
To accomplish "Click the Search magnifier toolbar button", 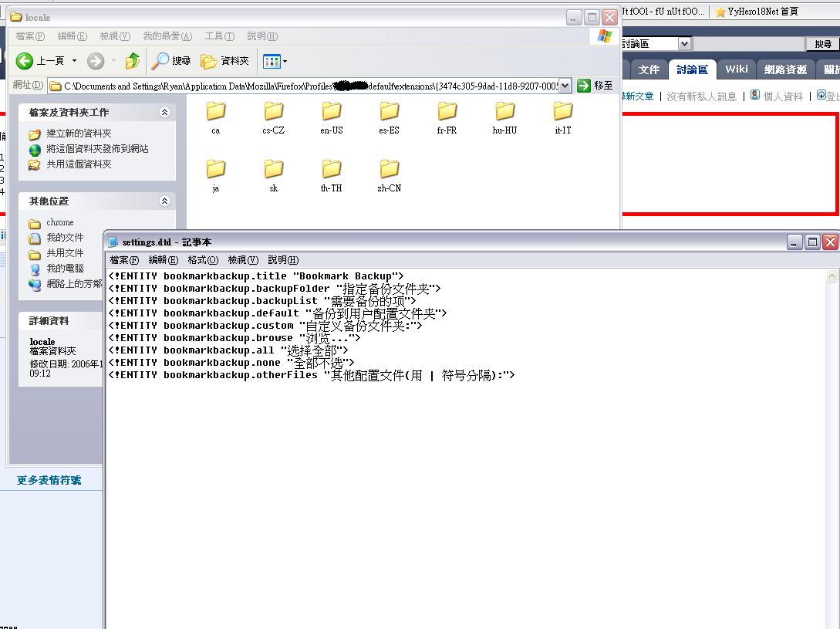I will 171,61.
